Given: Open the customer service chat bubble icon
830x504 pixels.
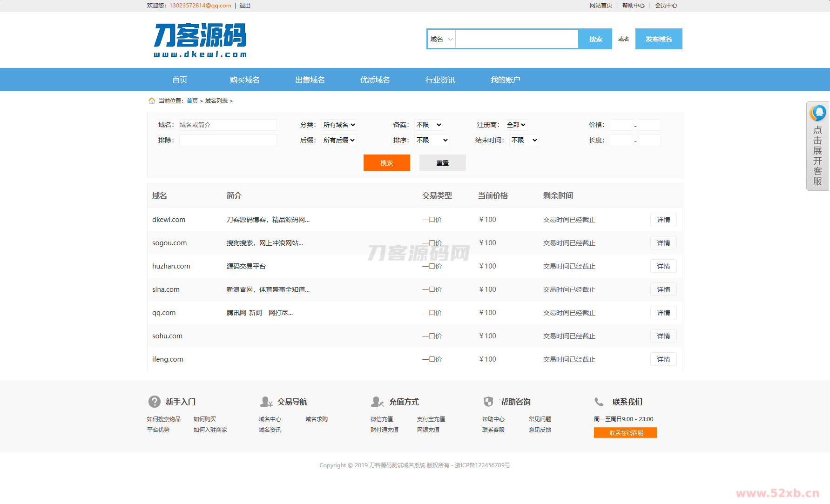Looking at the screenshot, I should 818,113.
